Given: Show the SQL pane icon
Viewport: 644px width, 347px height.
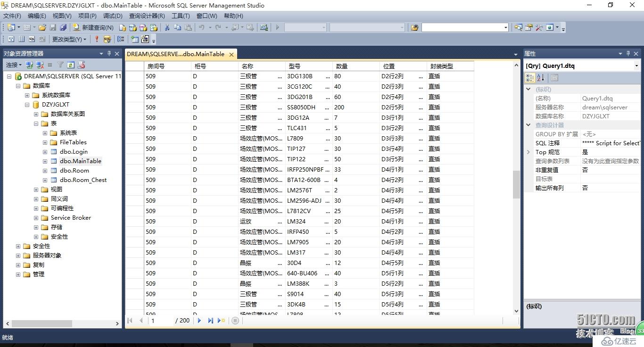Looking at the screenshot, I should [32, 39].
